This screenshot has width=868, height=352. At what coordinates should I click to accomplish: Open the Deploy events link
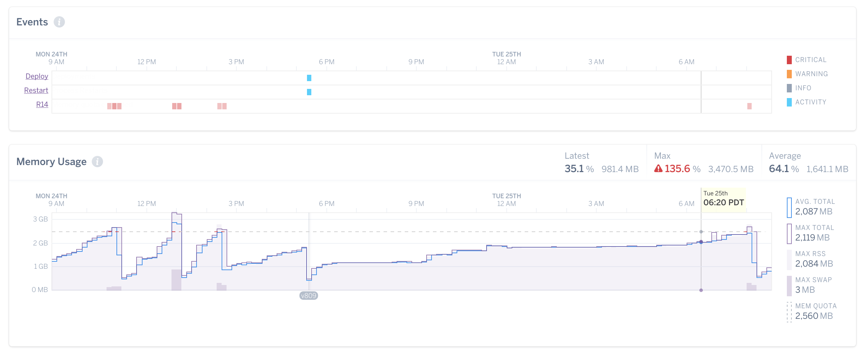tap(37, 76)
